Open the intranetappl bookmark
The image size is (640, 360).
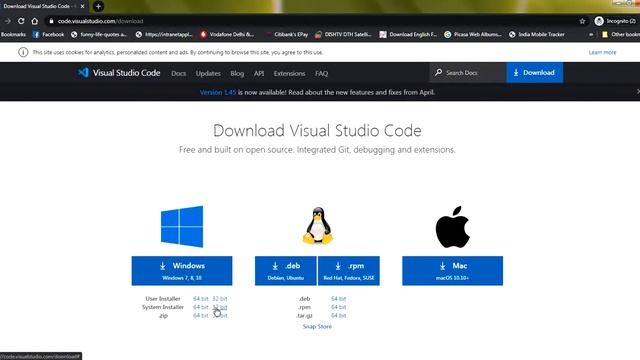click(164, 35)
